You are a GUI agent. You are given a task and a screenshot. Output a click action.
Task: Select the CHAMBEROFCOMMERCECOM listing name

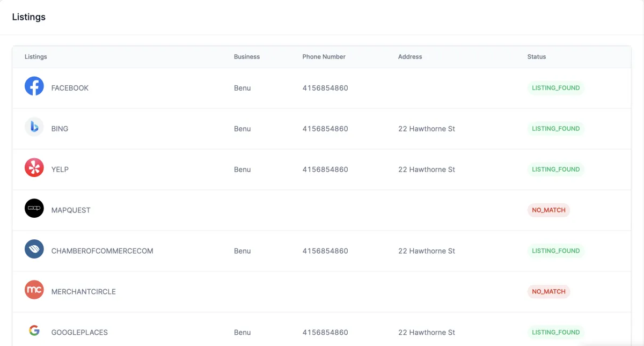[102, 251]
